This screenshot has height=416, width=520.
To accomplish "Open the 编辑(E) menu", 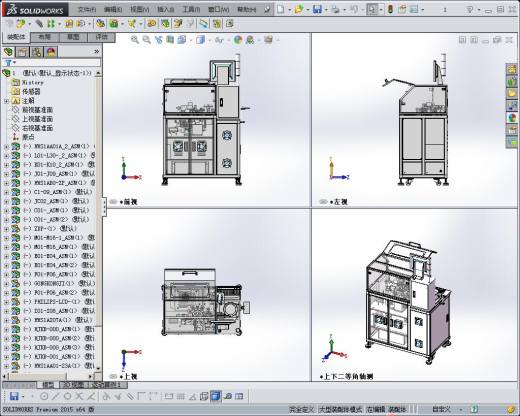I will coord(113,10).
